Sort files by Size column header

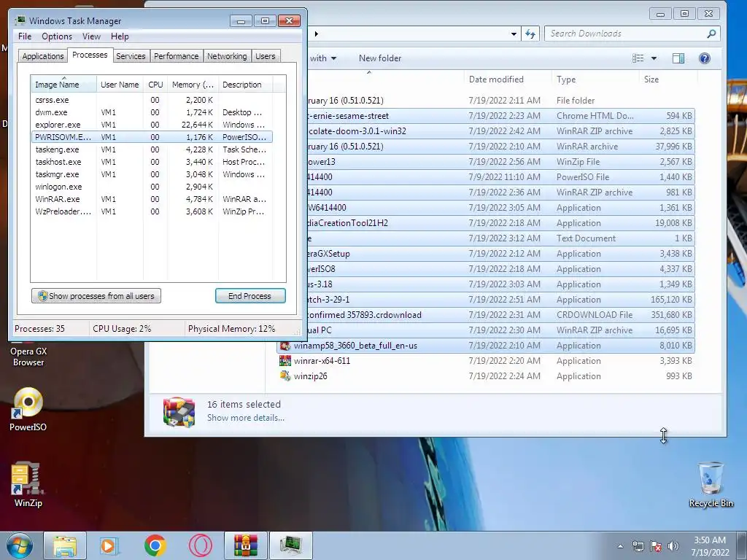(668, 79)
